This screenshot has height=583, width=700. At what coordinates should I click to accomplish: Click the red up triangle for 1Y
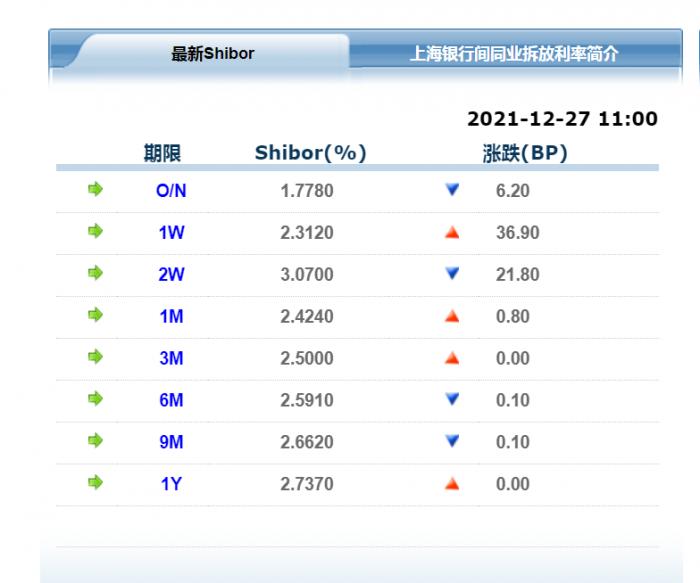click(x=452, y=483)
